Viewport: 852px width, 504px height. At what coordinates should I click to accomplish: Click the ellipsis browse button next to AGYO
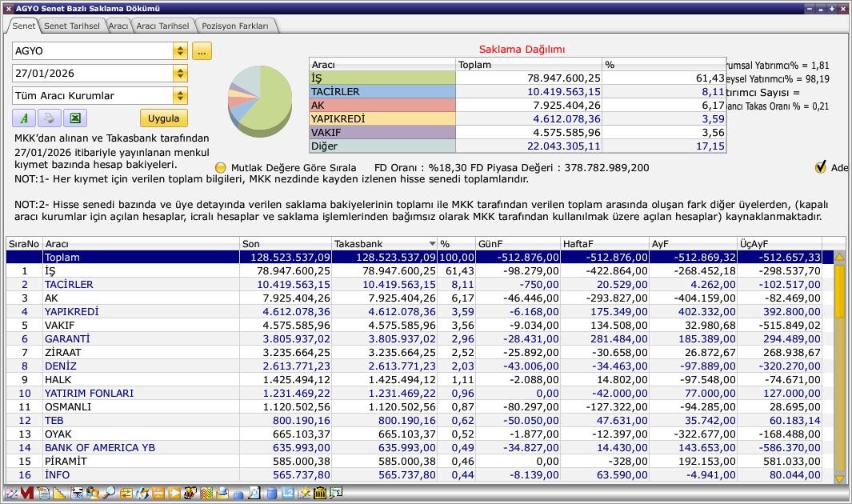(202, 51)
